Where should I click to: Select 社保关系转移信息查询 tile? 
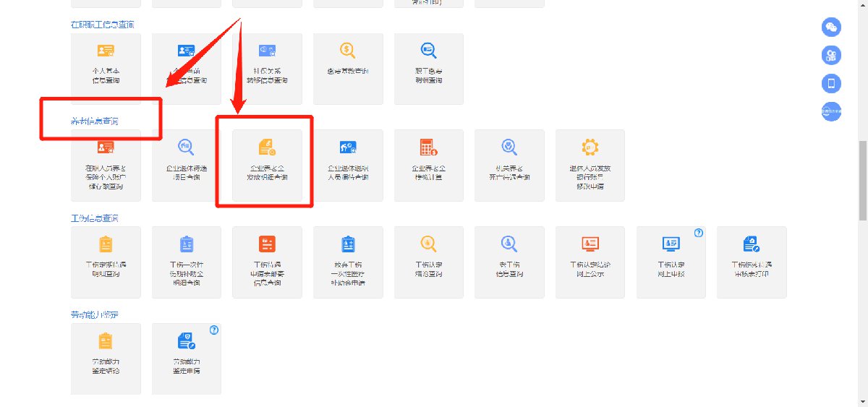click(267, 67)
